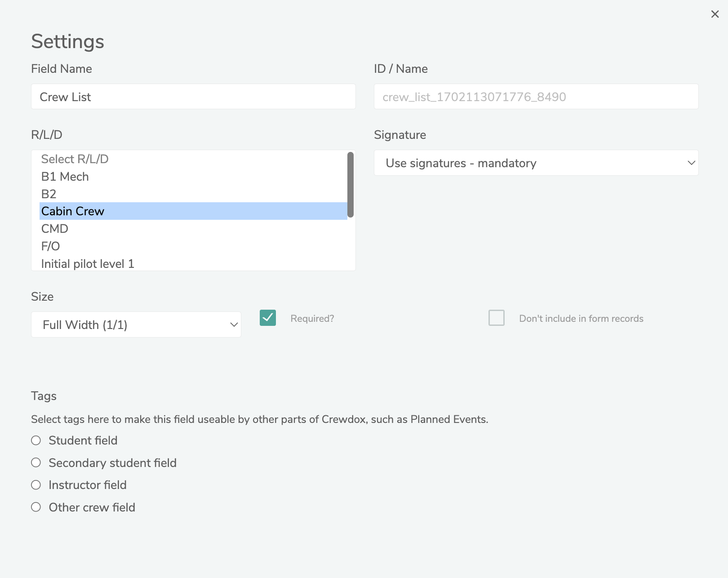Image resolution: width=728 pixels, height=578 pixels.
Task: Select the Student field radio button
Action: [x=36, y=440]
